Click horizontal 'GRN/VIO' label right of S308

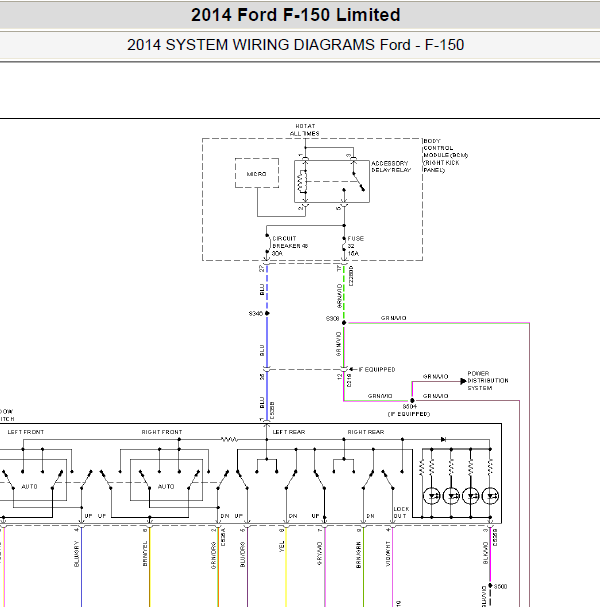[x=394, y=318]
